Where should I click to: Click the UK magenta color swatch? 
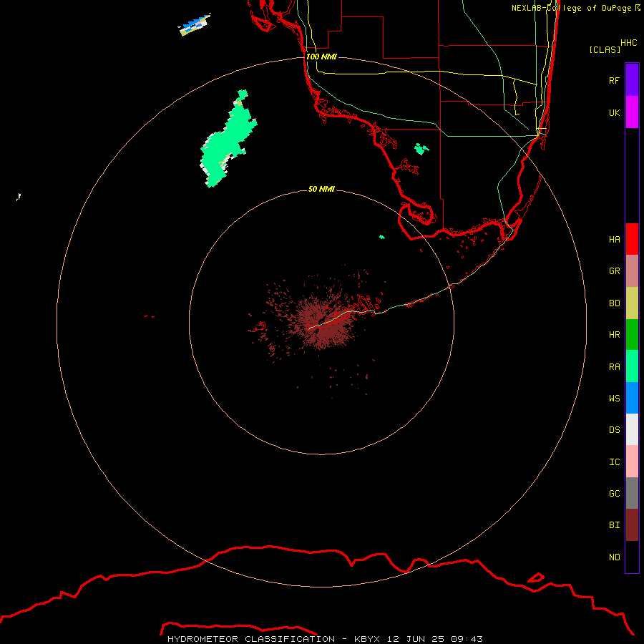point(632,112)
